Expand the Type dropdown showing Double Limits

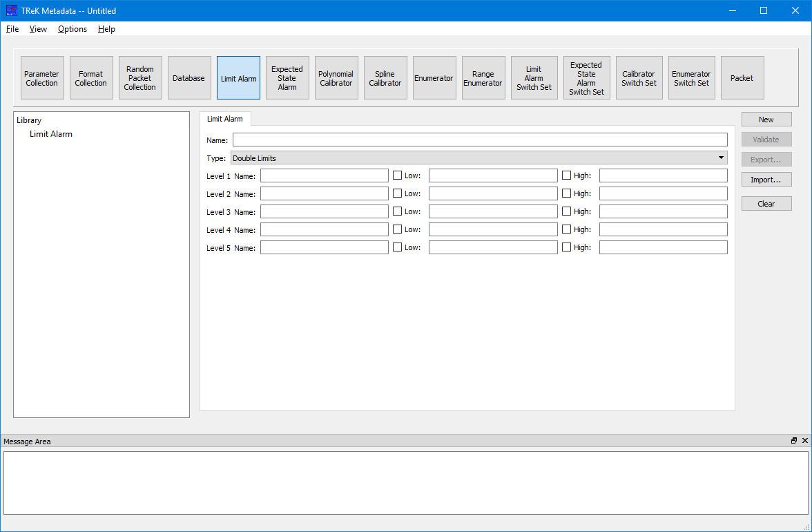tap(478, 158)
